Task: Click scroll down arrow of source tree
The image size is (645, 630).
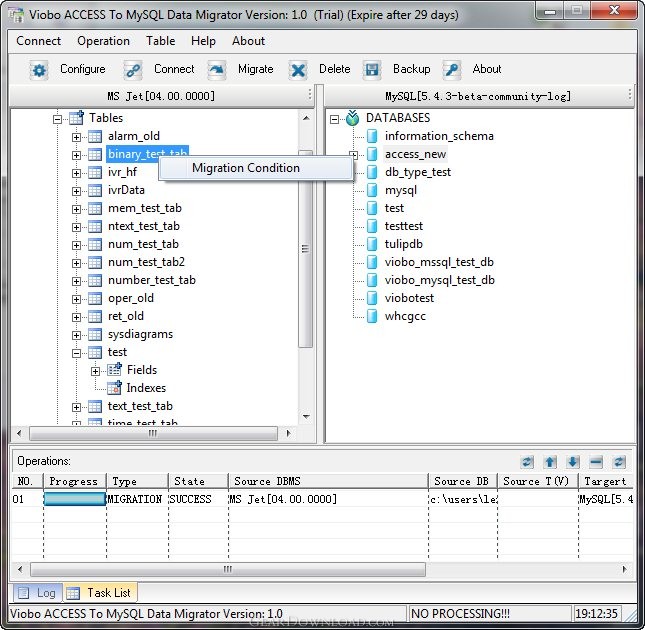Action: pyautogui.click(x=306, y=417)
